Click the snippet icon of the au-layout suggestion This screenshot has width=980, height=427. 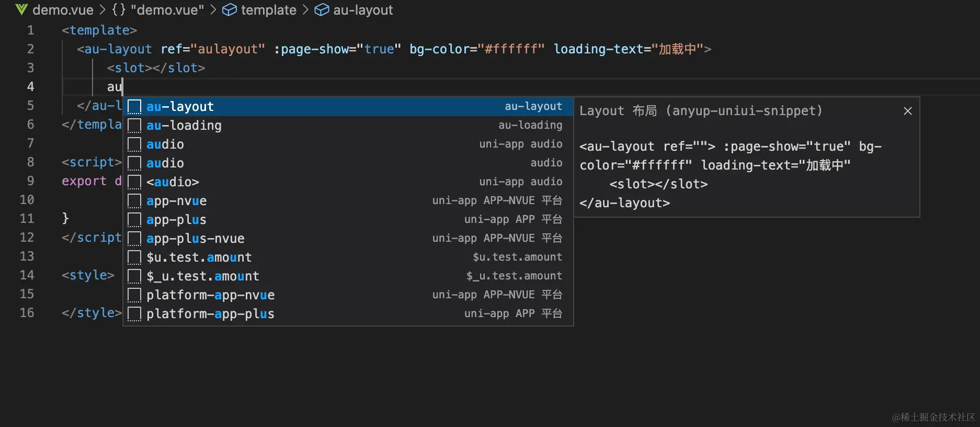click(x=134, y=107)
